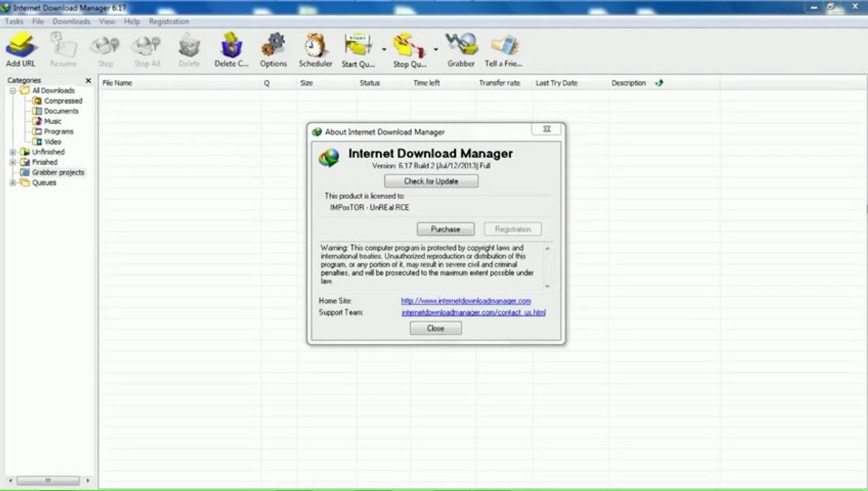Screen dimensions: 868x491
Task: Close About dialog using title bar X
Action: pyautogui.click(x=547, y=129)
